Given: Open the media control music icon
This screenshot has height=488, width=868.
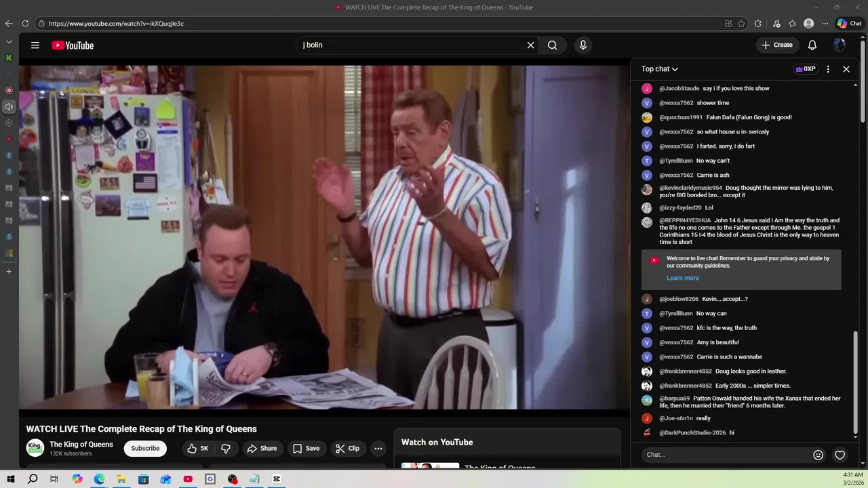Looking at the screenshot, I should point(776,24).
